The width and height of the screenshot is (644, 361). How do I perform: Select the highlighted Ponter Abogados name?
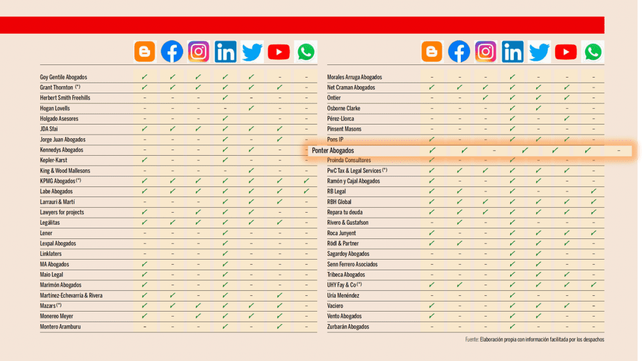[x=333, y=151]
